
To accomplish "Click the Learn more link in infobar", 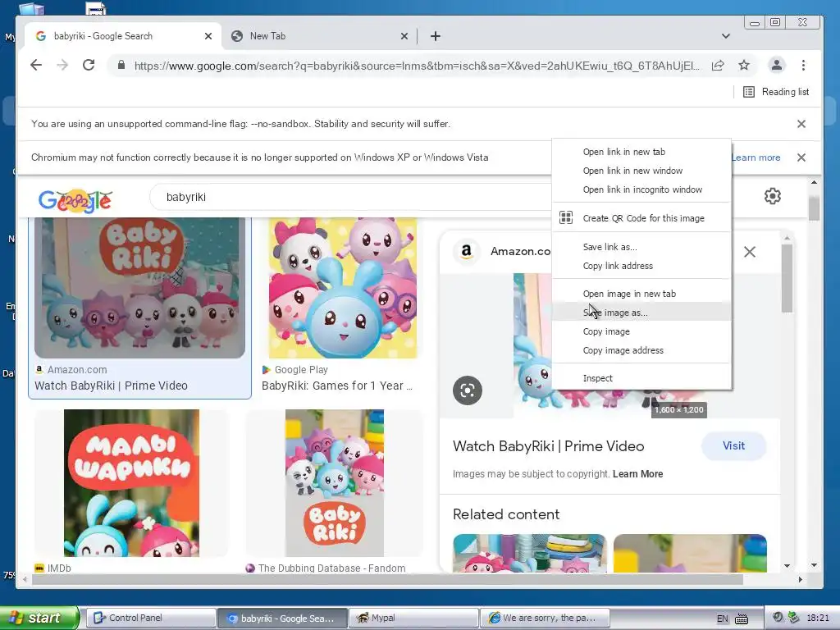I will coord(756,157).
